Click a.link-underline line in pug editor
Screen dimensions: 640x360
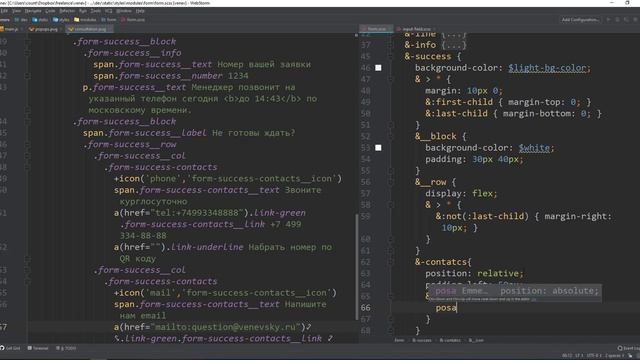(x=222, y=247)
